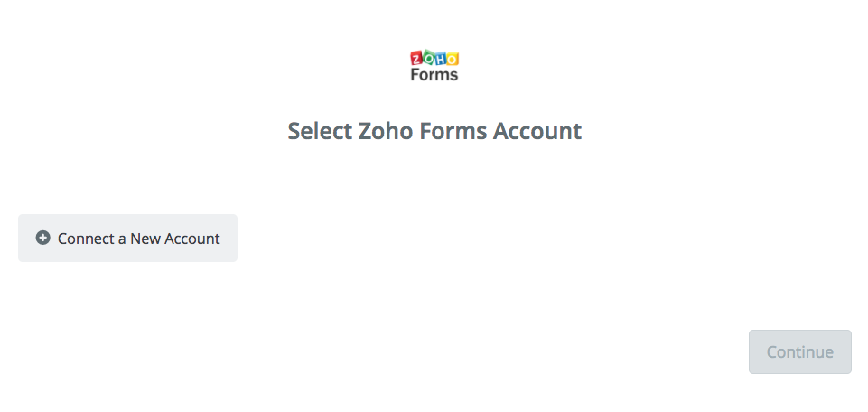This screenshot has height=412, width=868.
Task: Click the yellow O tile in Zoho logo
Action: [453, 59]
